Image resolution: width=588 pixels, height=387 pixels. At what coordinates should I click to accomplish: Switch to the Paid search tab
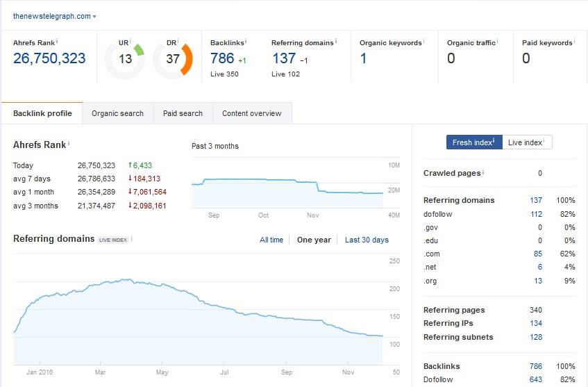point(183,113)
